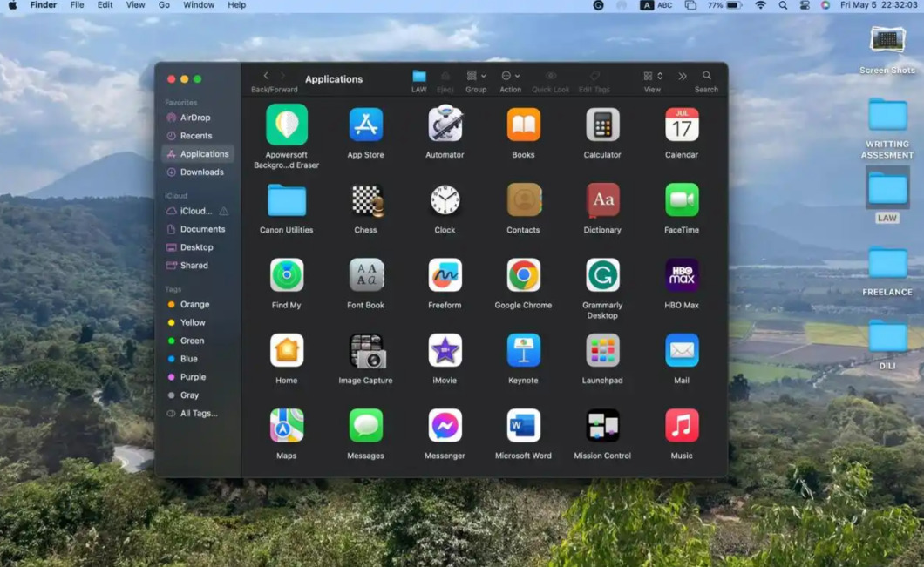Screen dimensions: 924x567
Task: Click the Search button in Finder toolbar
Action: [x=707, y=76]
